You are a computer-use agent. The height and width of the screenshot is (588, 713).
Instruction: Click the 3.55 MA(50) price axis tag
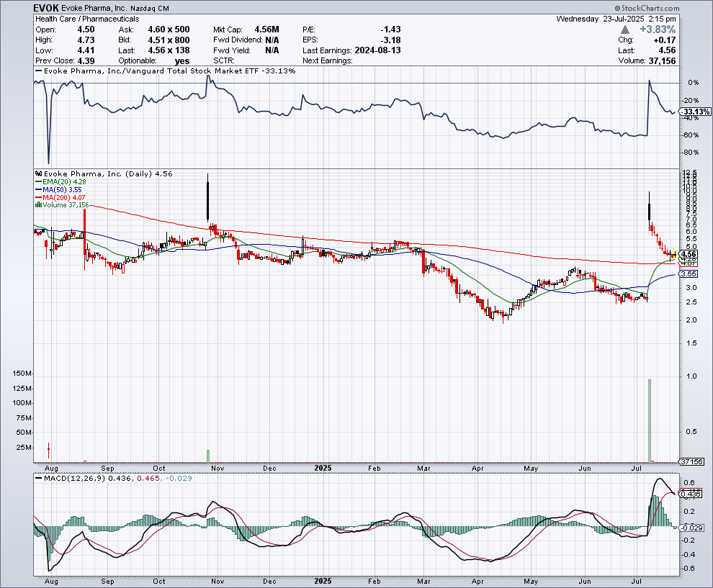click(x=689, y=273)
